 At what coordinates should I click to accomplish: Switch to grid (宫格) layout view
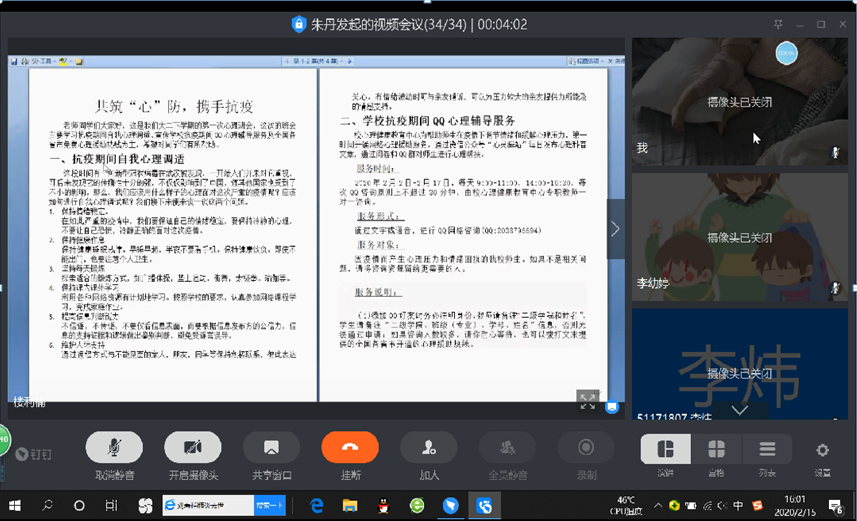(717, 449)
